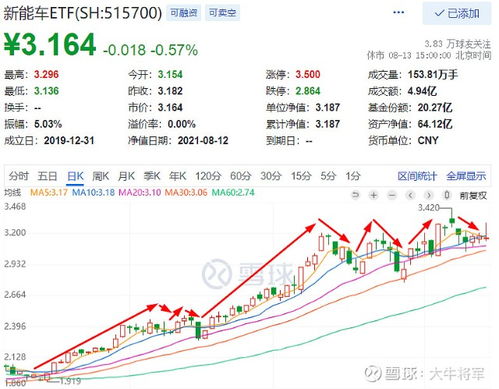Open 全屏显示 fullscreen view
The width and height of the screenshot is (499, 389).
tap(466, 176)
